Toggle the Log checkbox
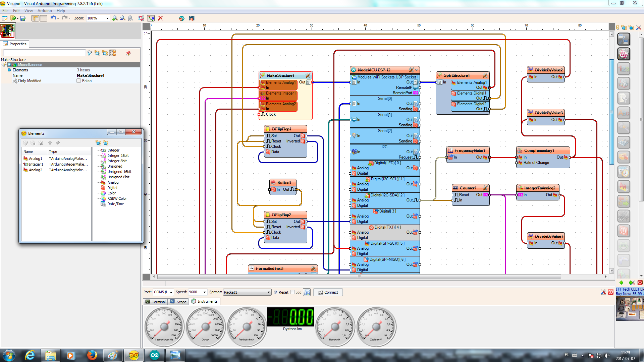Viewport: 644px width, 362px height. [292, 292]
